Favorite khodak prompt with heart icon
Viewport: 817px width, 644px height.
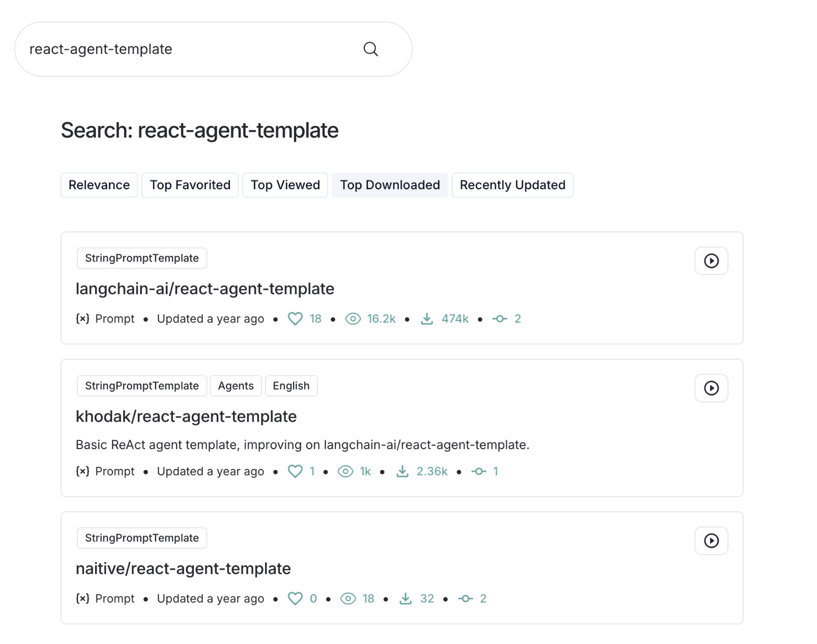295,472
